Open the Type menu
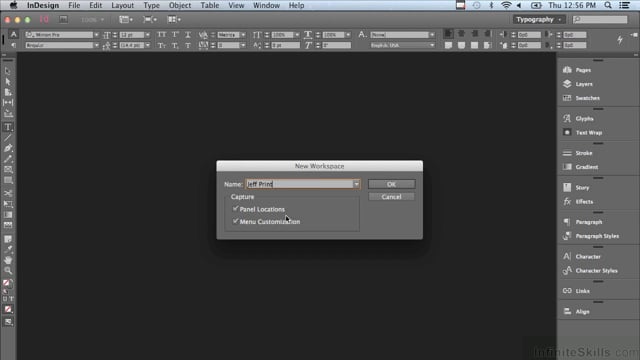This screenshot has width=640, height=360. coord(151,5)
